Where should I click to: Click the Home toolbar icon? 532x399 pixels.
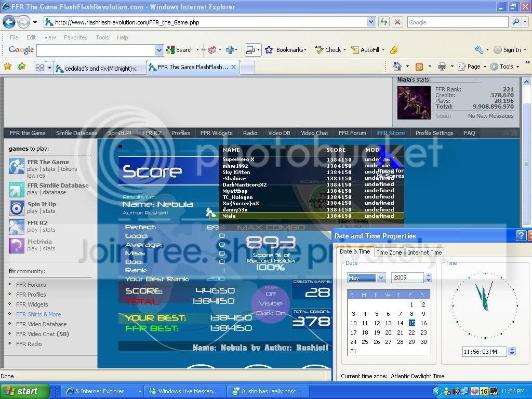pyautogui.click(x=397, y=66)
